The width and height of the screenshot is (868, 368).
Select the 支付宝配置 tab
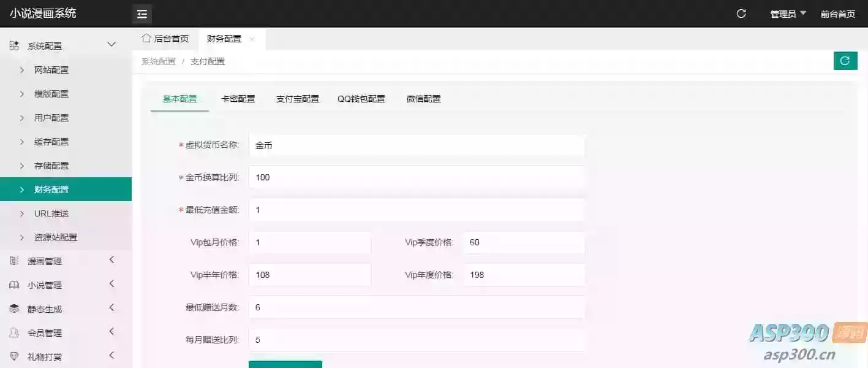tap(298, 98)
